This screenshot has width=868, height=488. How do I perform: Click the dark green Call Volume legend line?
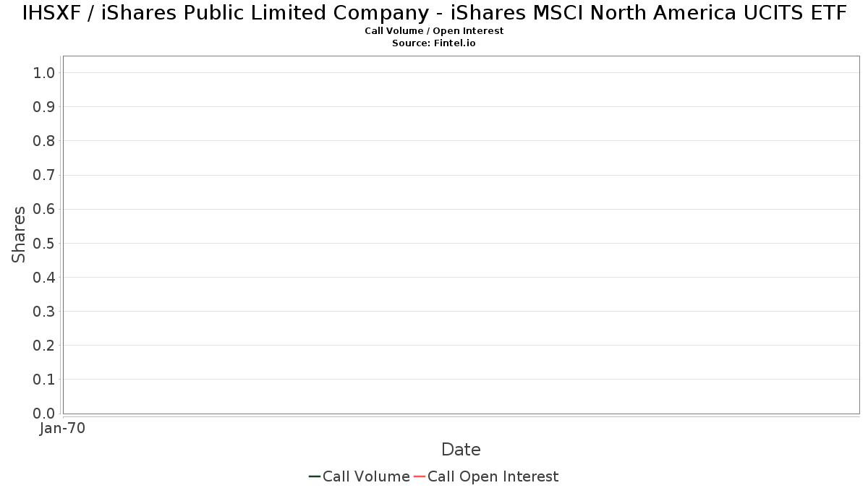pyautogui.click(x=315, y=476)
